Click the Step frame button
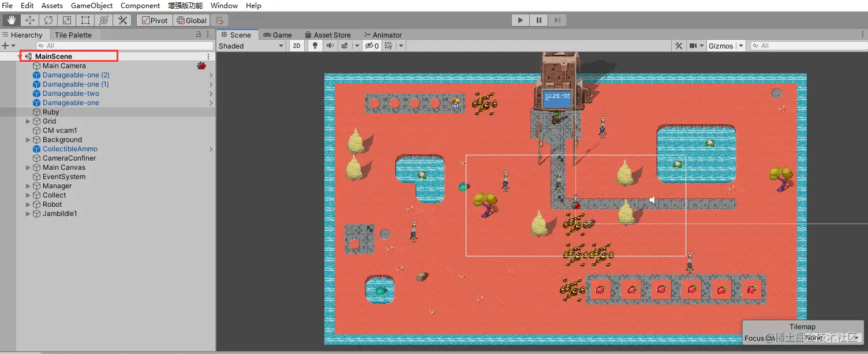Screen dimensions: 868x354 556,20
